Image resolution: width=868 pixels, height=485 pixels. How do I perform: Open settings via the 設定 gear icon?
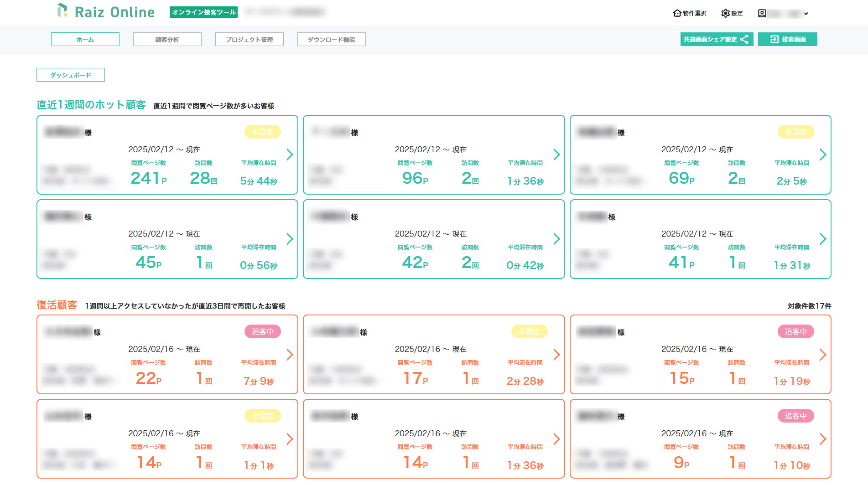click(725, 13)
